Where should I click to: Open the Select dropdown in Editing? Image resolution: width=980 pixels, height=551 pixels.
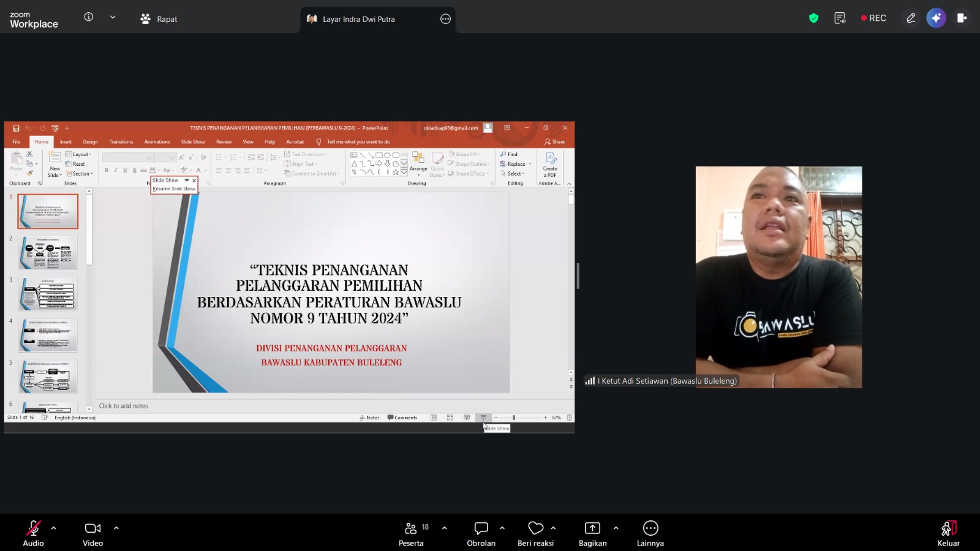tap(513, 174)
